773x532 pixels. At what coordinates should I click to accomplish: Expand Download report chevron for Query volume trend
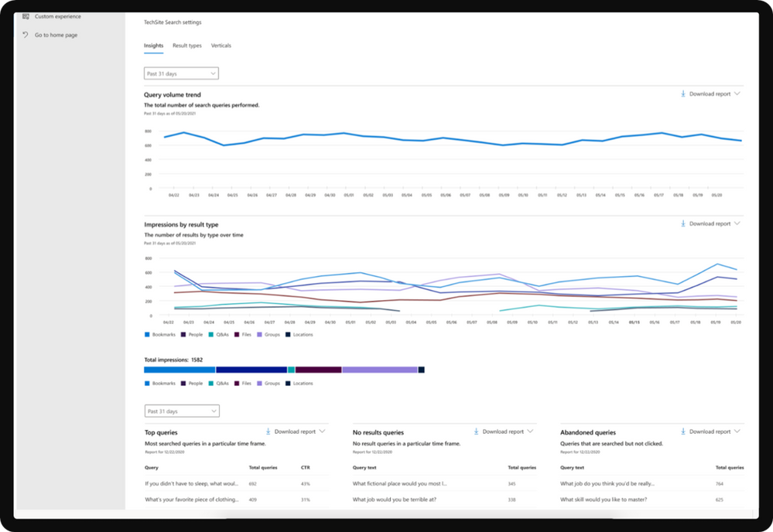click(737, 94)
